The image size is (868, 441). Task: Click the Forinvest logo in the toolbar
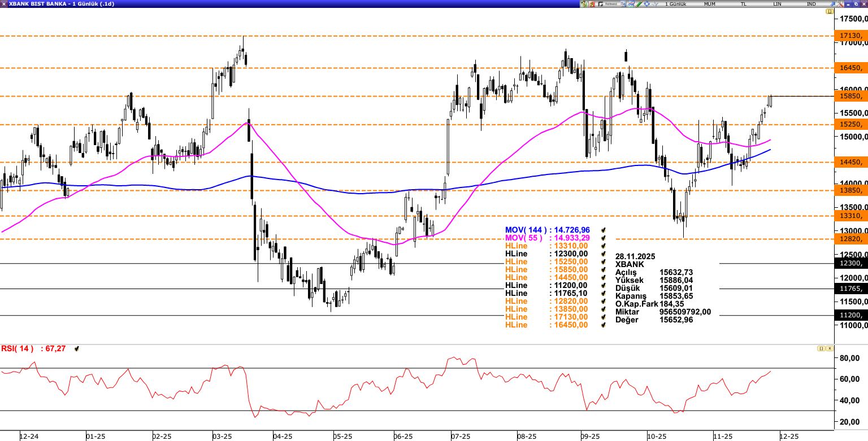coord(609,3)
